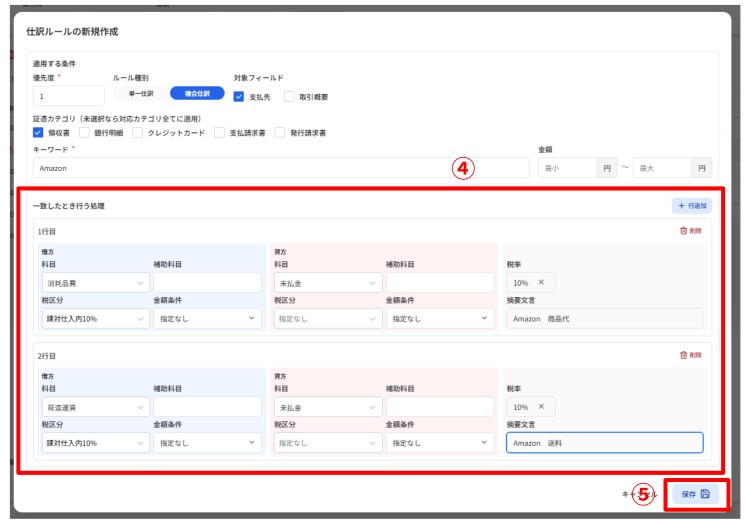Click the 最小 amount input
This screenshot has height=524, width=746.
(568, 168)
